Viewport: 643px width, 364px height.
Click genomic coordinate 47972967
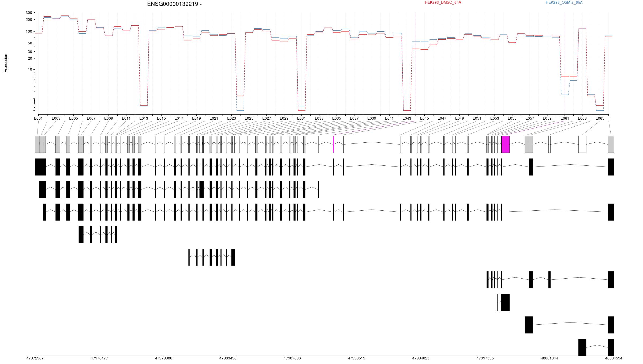pyautogui.click(x=35, y=358)
